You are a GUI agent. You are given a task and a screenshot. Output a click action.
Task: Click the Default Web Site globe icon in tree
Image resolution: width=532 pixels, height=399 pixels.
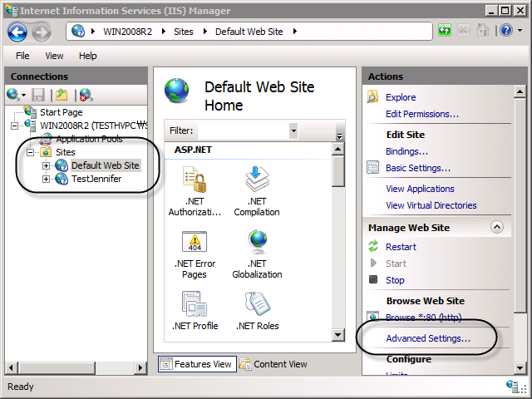click(x=62, y=165)
